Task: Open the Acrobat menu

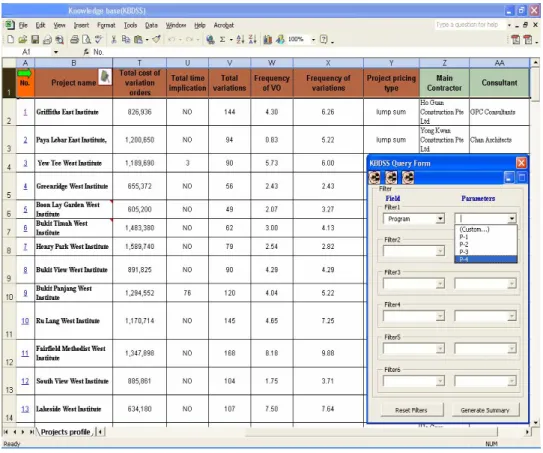Action: coord(224,25)
